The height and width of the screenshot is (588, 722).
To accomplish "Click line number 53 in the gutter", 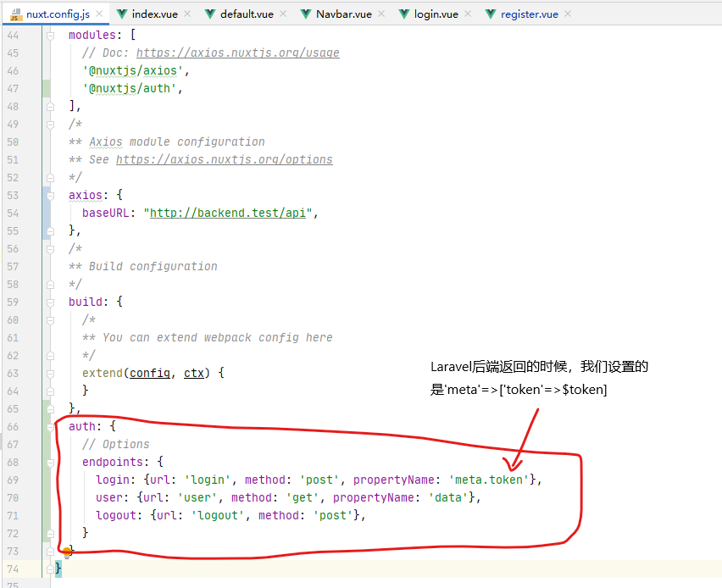I will click(x=13, y=196).
